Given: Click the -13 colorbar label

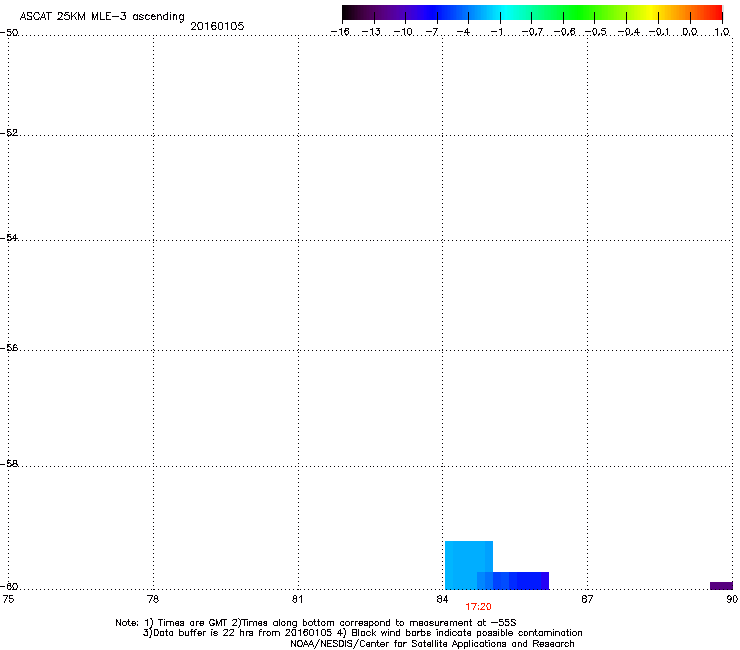Looking at the screenshot, I should pyautogui.click(x=371, y=32).
